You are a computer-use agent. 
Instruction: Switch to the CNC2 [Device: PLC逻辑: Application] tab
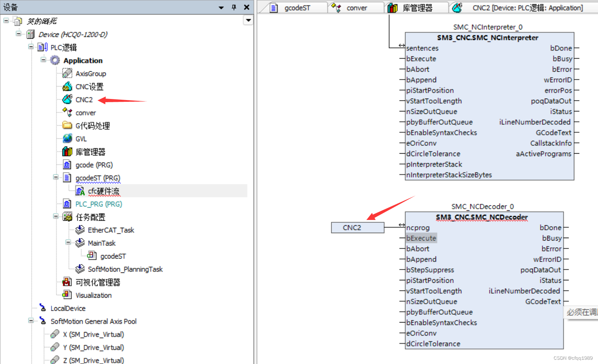523,8
